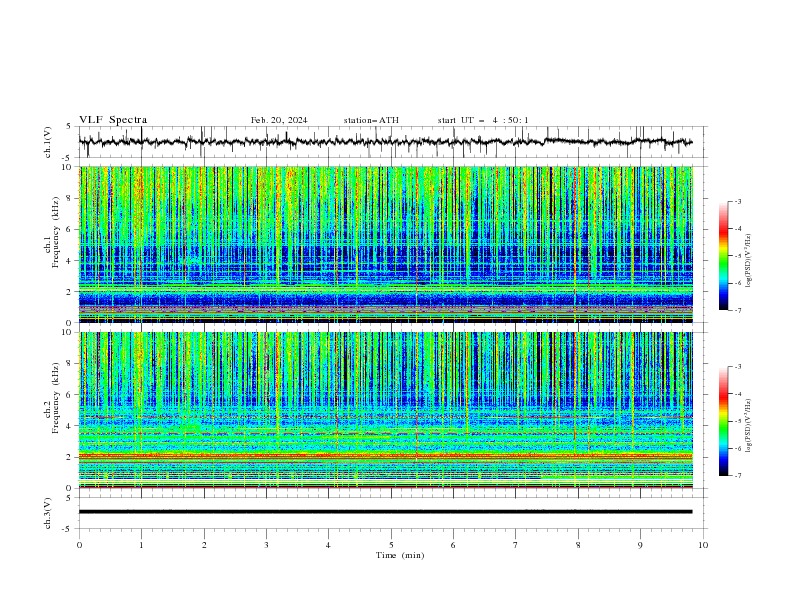Screen dimensions: 792x612
Task: Click the ch.1 spectrogram panel
Action: 386,244
